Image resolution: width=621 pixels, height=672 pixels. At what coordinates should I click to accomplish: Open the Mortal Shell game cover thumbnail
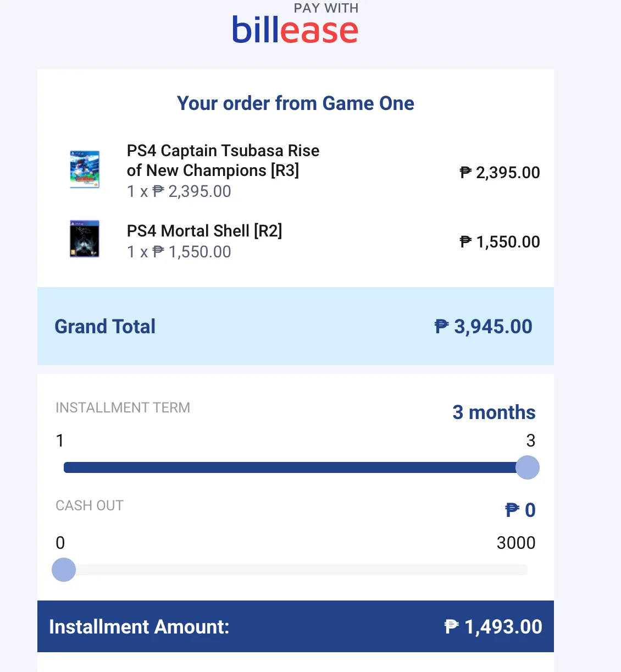(85, 239)
